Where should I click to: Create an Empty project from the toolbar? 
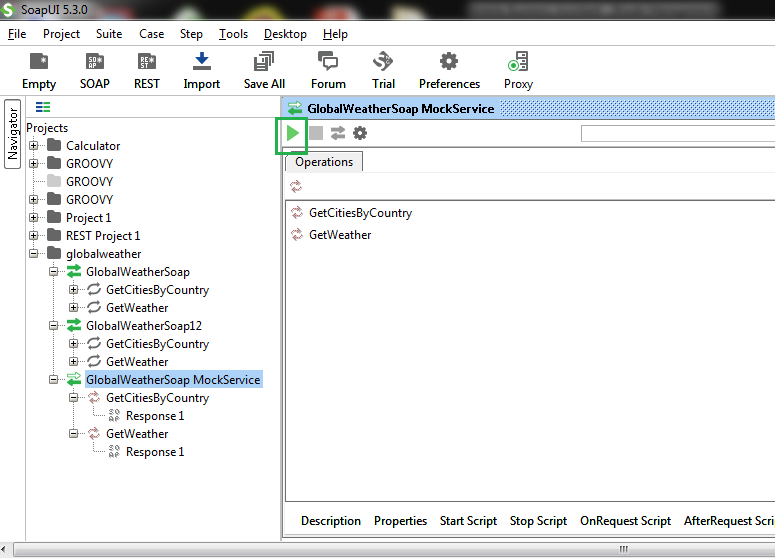click(x=39, y=71)
